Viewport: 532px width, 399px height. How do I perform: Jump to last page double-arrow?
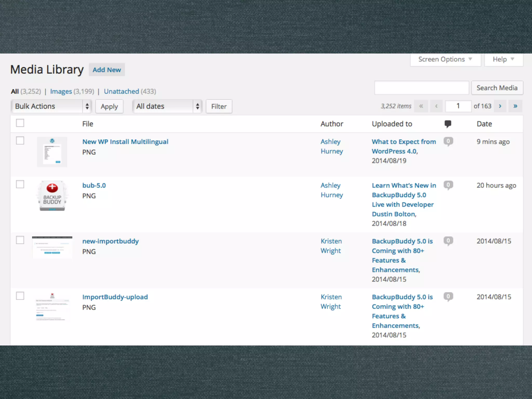515,106
